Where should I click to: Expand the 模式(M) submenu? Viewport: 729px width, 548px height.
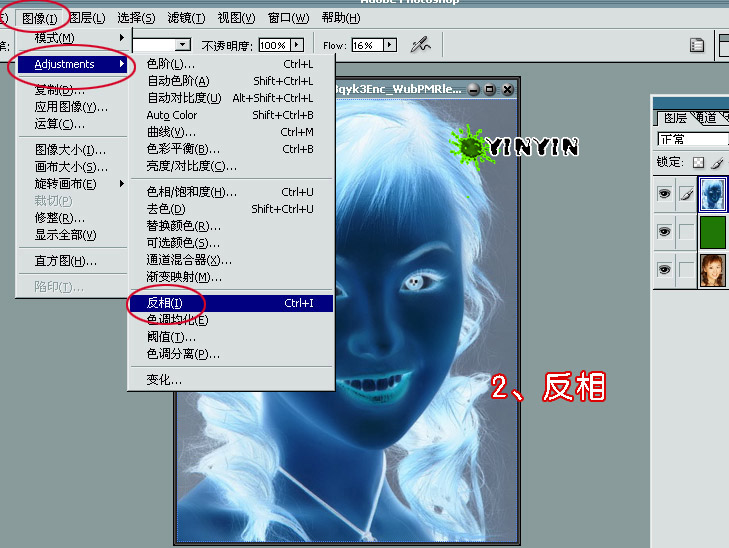73,38
